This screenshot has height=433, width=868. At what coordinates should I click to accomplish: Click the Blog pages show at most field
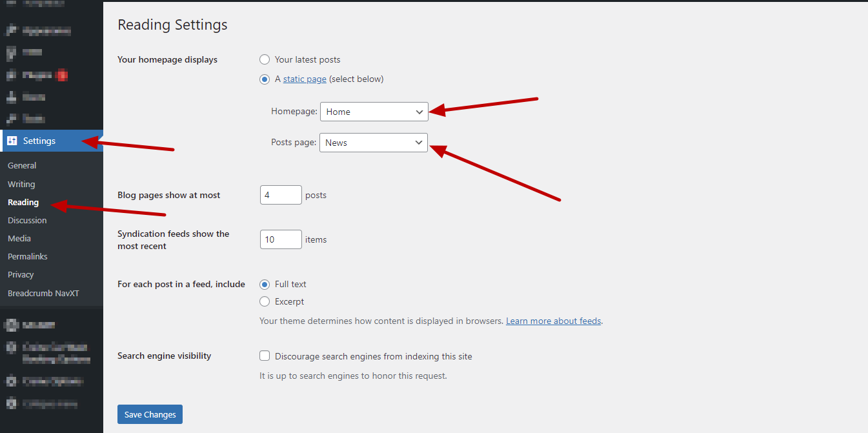[x=280, y=195]
